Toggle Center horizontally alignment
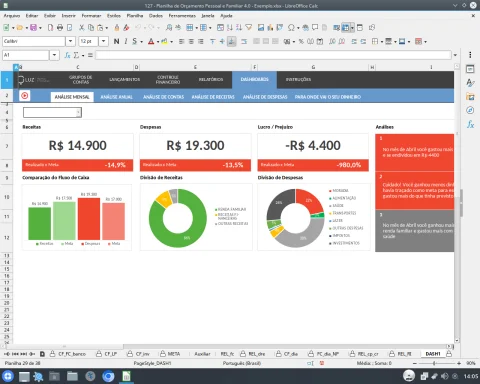 point(191,41)
